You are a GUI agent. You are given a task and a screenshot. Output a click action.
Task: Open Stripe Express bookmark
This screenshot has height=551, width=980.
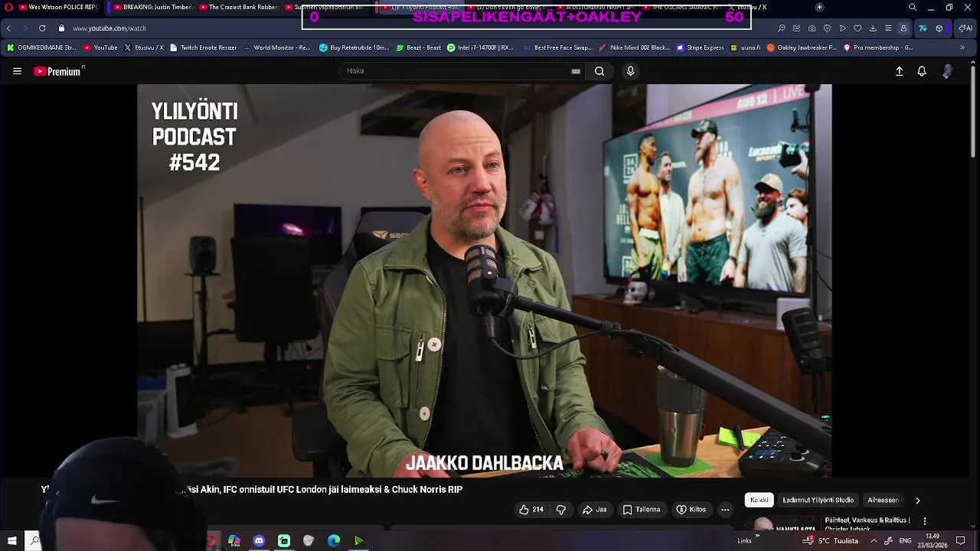[700, 47]
